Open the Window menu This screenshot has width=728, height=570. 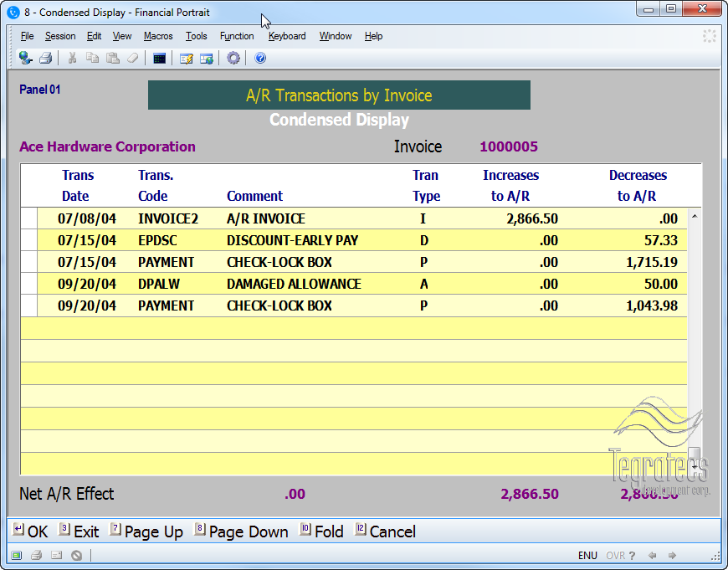point(336,36)
